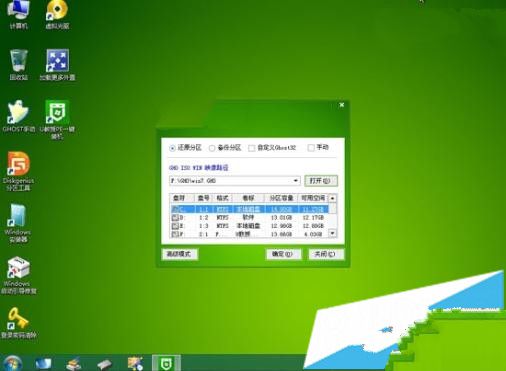This screenshot has height=371, width=506.
Task: Click the partition list scroll-down arrow
Action: click(x=332, y=233)
